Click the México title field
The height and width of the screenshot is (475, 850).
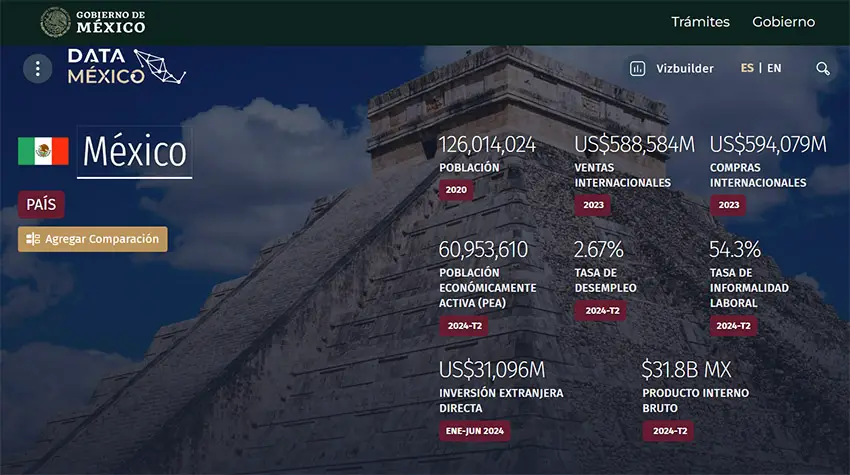(x=134, y=152)
